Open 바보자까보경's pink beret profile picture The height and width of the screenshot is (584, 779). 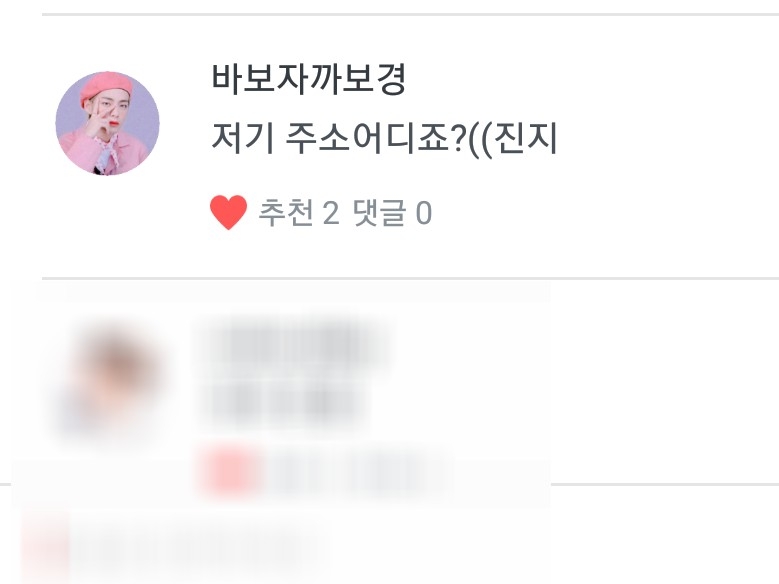point(107,123)
